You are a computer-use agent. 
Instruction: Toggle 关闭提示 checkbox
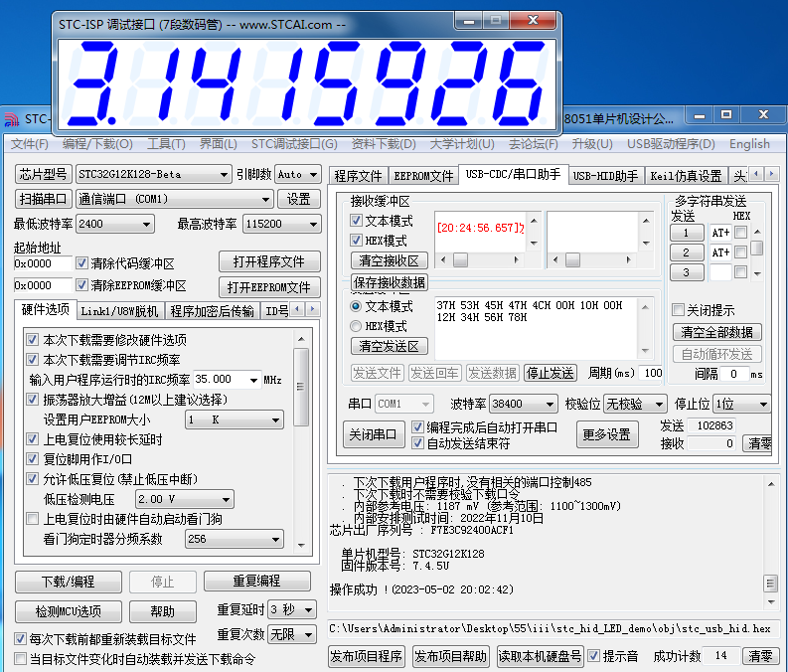tap(678, 309)
